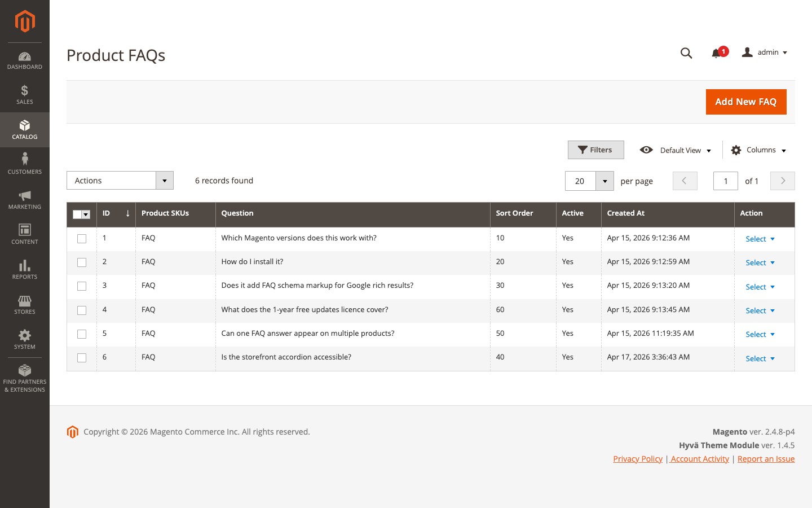
Task: Go to next page arrow
Action: [782, 181]
